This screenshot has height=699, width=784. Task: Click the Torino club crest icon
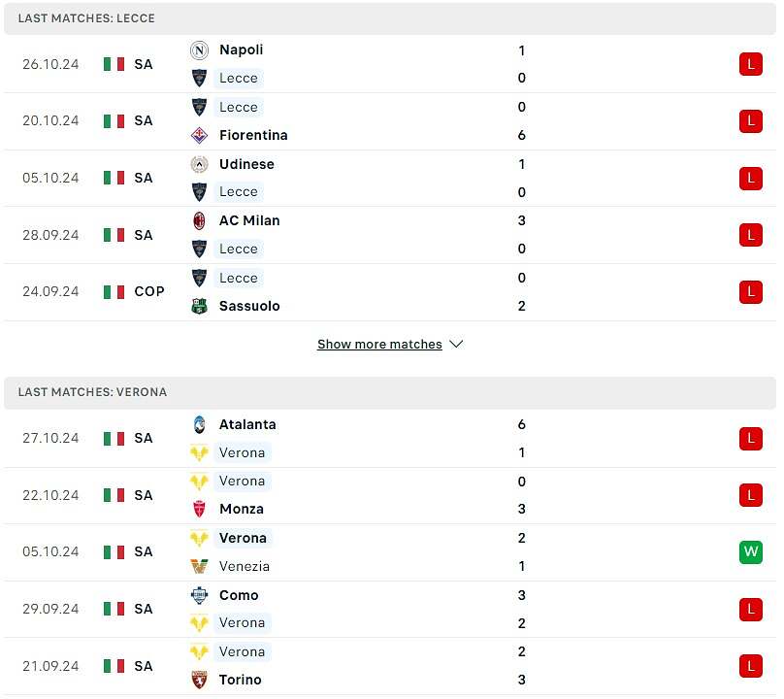coord(201,682)
